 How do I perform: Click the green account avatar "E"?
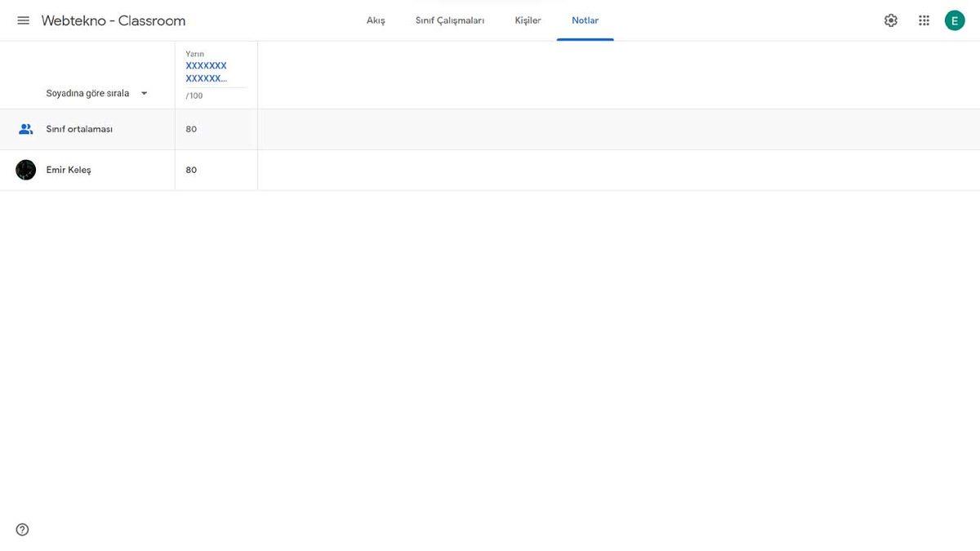[x=955, y=20]
